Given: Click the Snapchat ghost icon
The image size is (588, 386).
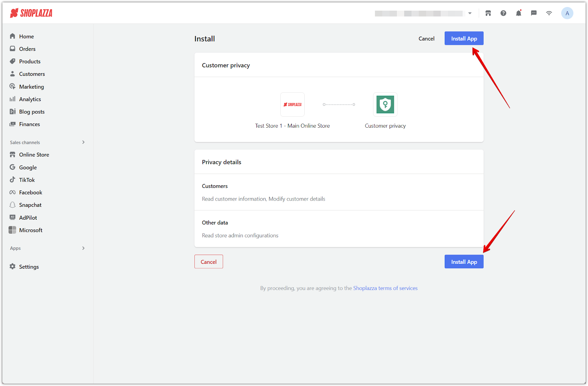Looking at the screenshot, I should click(12, 205).
